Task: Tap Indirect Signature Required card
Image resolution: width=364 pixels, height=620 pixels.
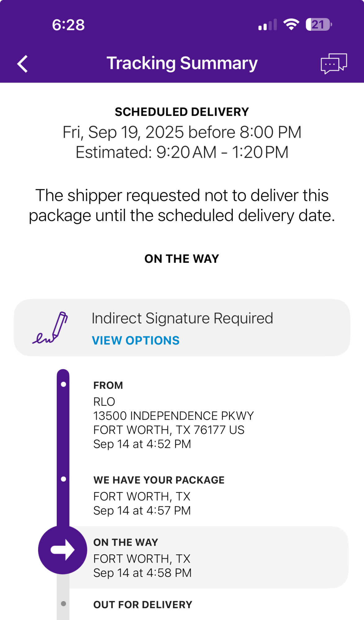Action: (x=182, y=327)
